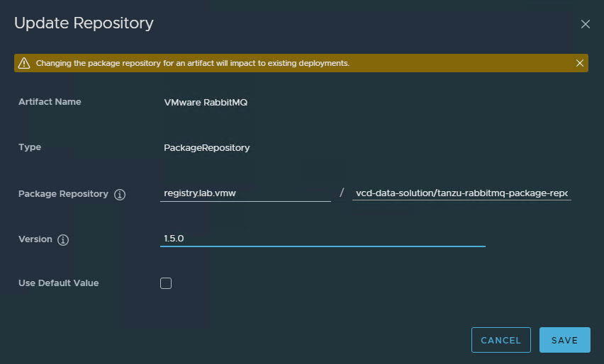The image size is (604, 364).
Task: Click the vcd-data-solution repository path field
Action: [x=461, y=193]
